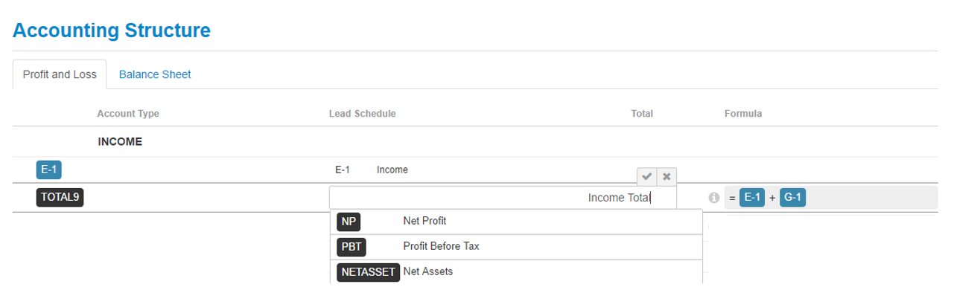
Task: Click the info icon beside the formula
Action: (713, 198)
